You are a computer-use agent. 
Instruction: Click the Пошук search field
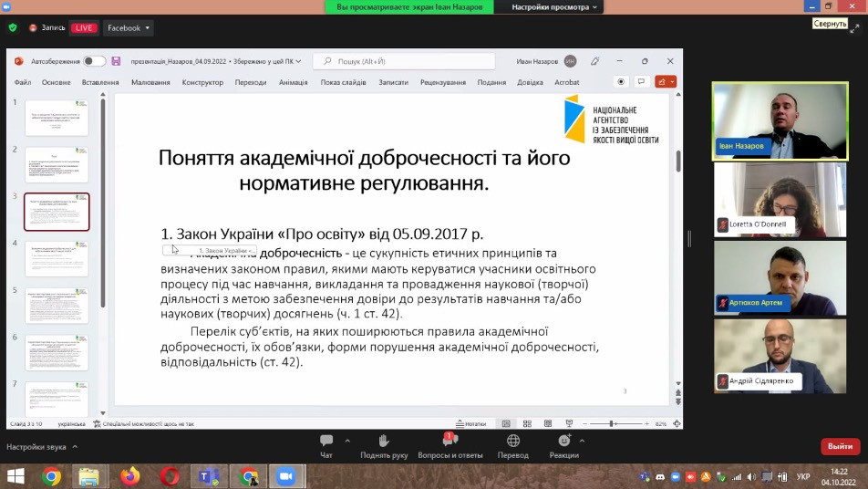[x=404, y=61]
